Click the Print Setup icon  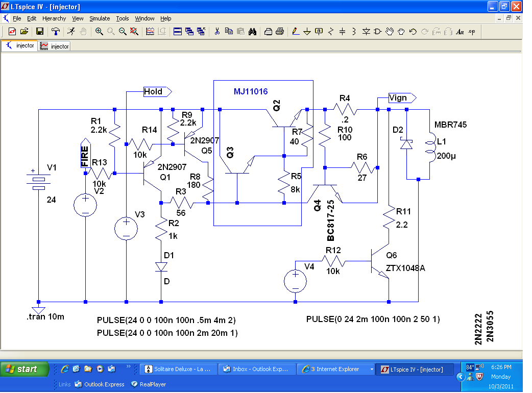pos(268,32)
